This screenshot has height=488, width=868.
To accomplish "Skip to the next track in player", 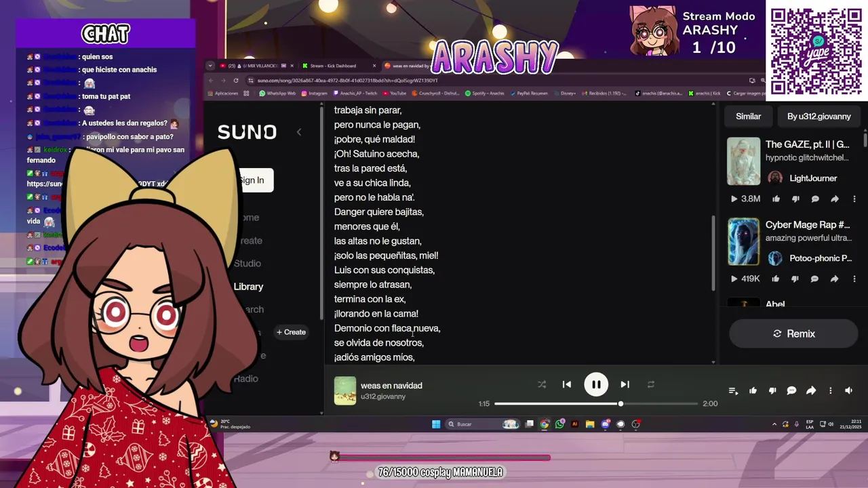I will tap(625, 384).
